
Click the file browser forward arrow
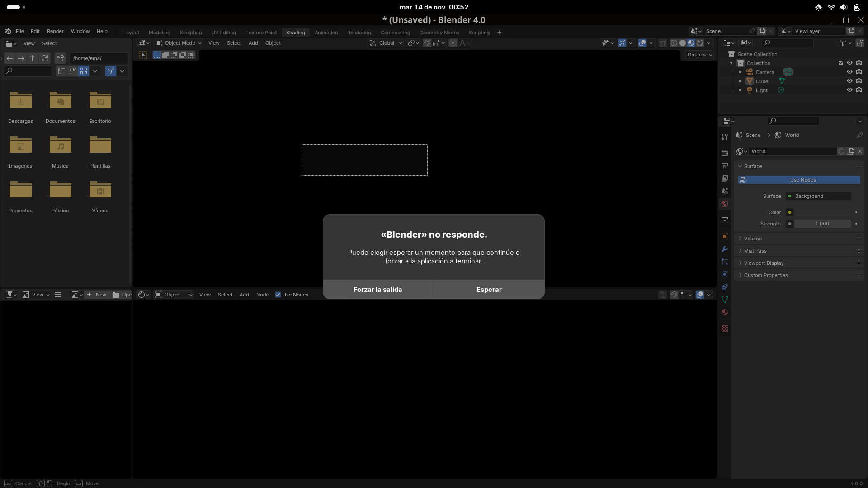coord(21,58)
